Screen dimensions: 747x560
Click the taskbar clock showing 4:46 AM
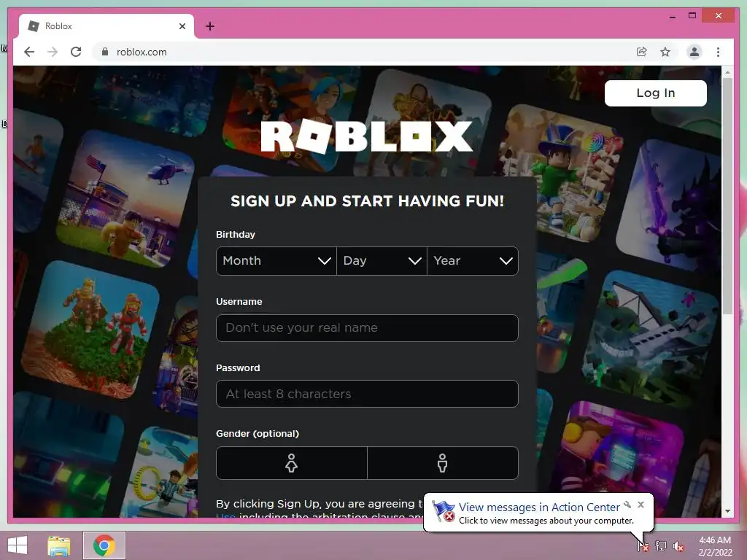click(715, 546)
